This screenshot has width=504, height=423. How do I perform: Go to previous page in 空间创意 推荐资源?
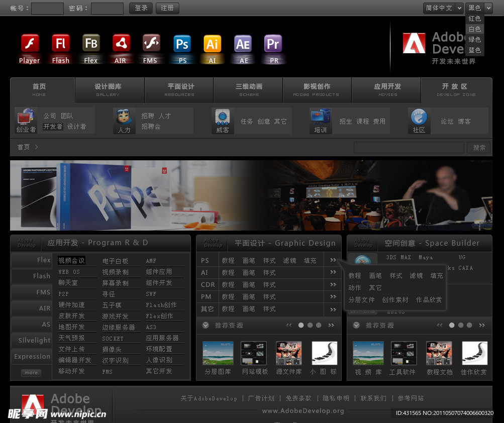[440, 325]
